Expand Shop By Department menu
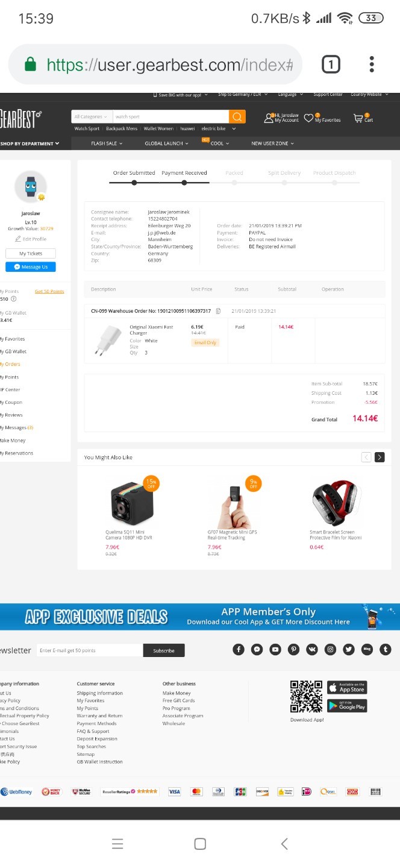Viewport: 400px width, 868px height. tap(30, 143)
